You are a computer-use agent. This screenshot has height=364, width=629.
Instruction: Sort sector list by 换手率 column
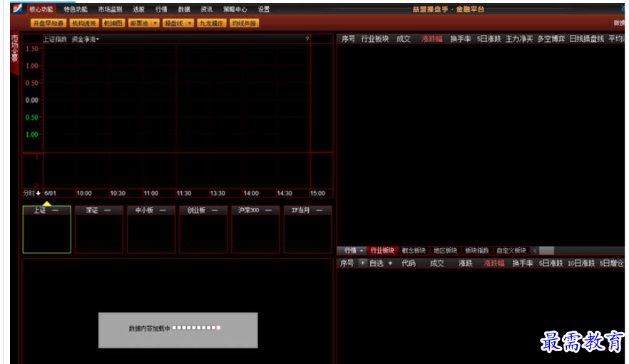(461, 39)
